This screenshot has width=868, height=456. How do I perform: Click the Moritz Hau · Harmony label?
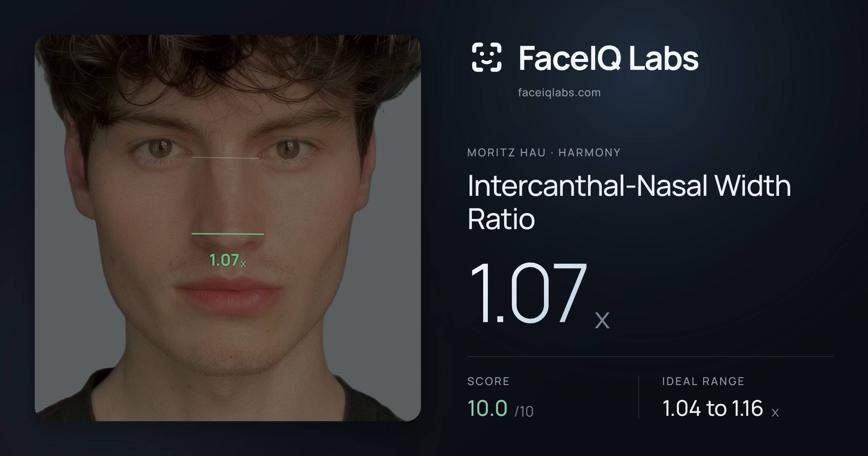(544, 153)
